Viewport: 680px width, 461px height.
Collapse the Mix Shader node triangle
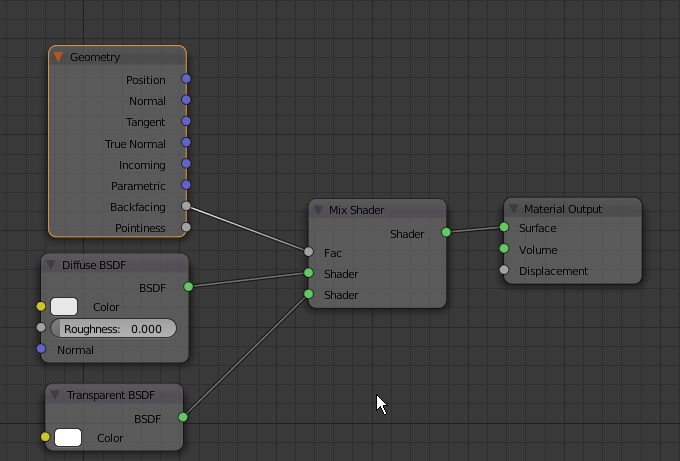click(318, 210)
